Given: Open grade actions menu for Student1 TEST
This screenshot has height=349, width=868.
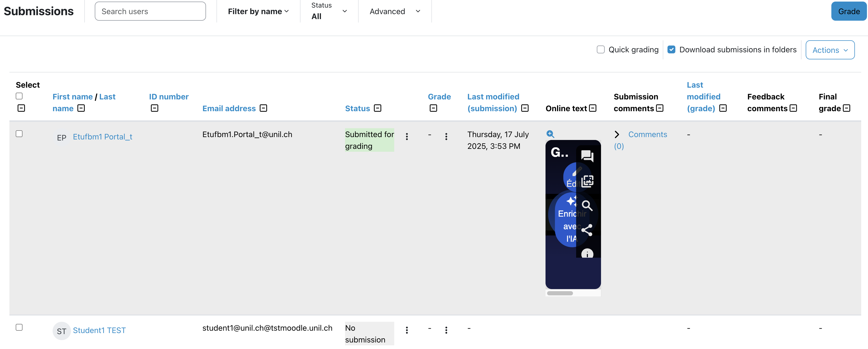Looking at the screenshot, I should click(446, 330).
